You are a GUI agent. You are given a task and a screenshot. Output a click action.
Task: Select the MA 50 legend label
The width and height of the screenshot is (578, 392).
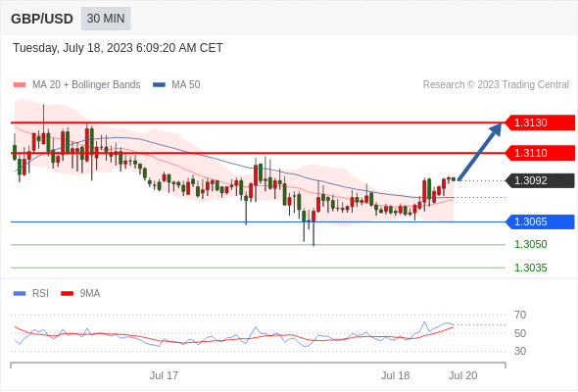(x=186, y=85)
